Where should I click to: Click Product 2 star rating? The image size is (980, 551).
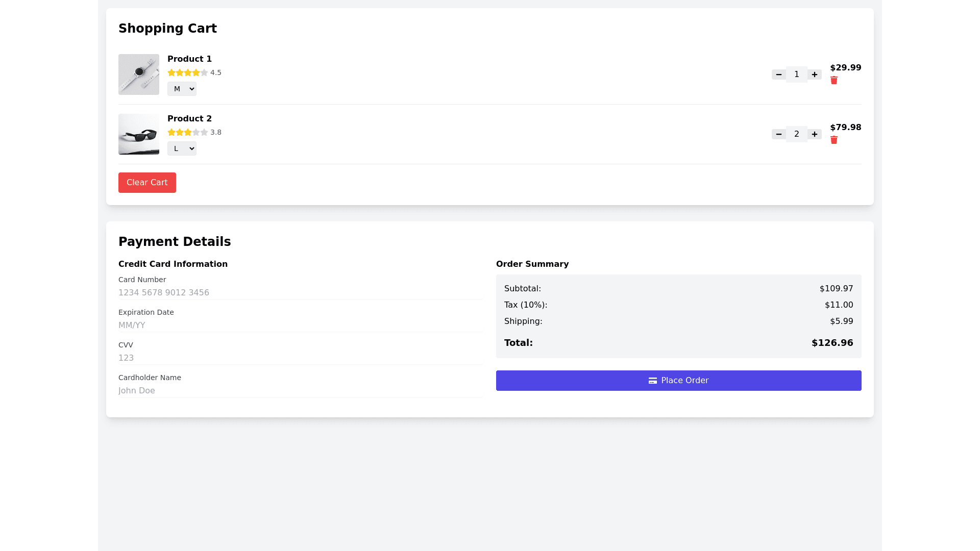coord(188,133)
